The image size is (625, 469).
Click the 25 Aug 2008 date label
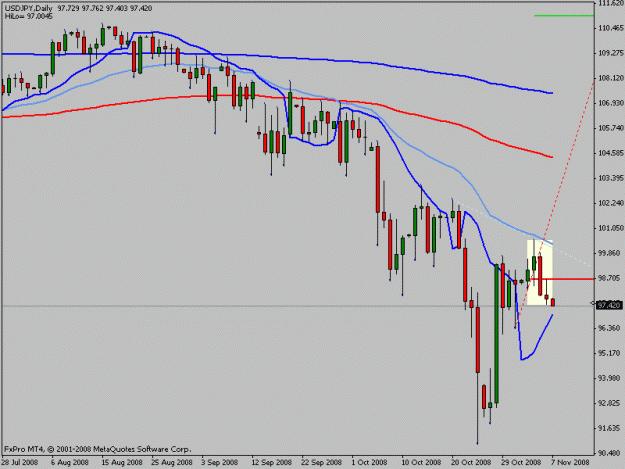pyautogui.click(x=171, y=462)
